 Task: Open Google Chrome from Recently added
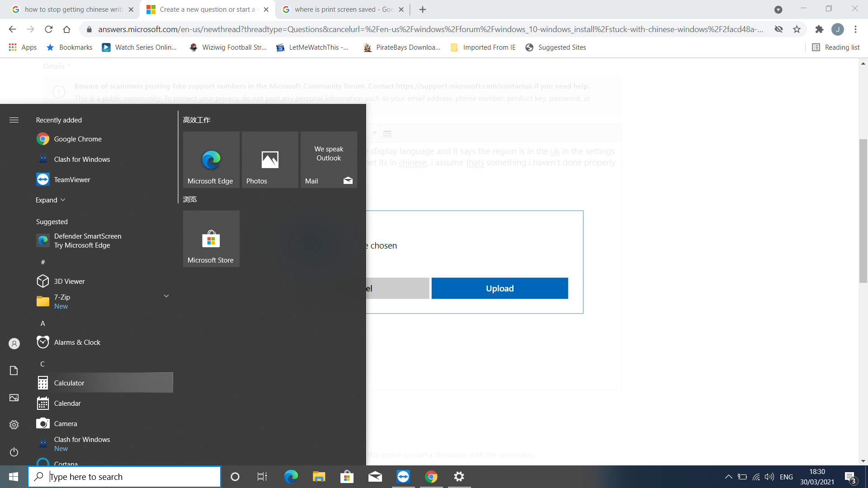[x=104, y=139]
